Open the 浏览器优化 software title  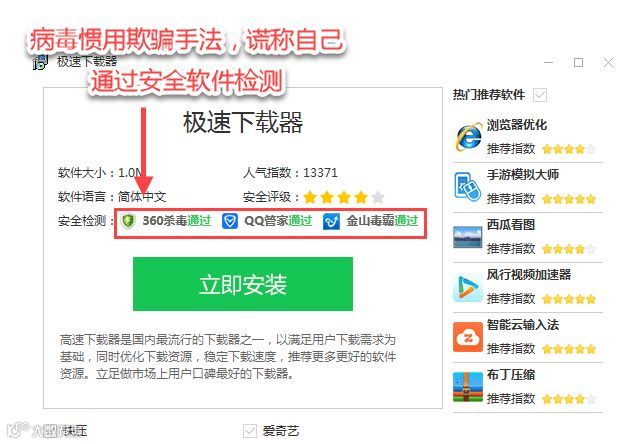point(516,125)
